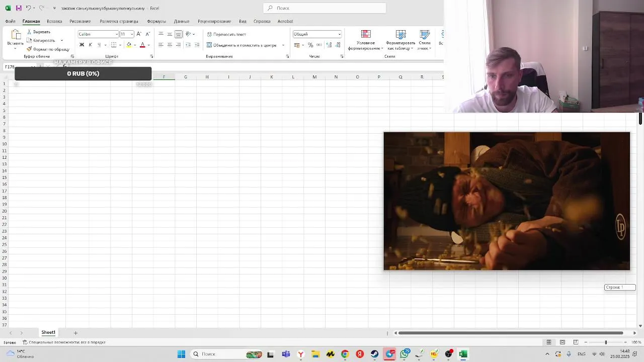Image resolution: width=644 pixels, height=362 pixels.
Task: Toggle underline (Ч) formatting
Action: (x=99, y=45)
